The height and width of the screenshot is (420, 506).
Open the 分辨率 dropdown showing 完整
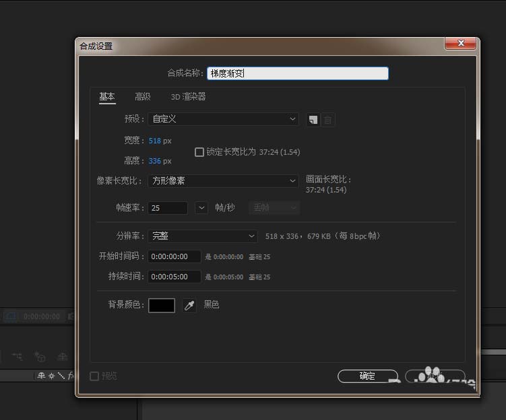(x=203, y=236)
